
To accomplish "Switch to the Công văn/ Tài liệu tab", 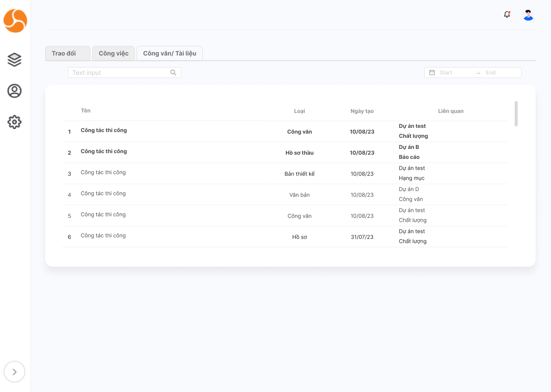I will tap(170, 54).
